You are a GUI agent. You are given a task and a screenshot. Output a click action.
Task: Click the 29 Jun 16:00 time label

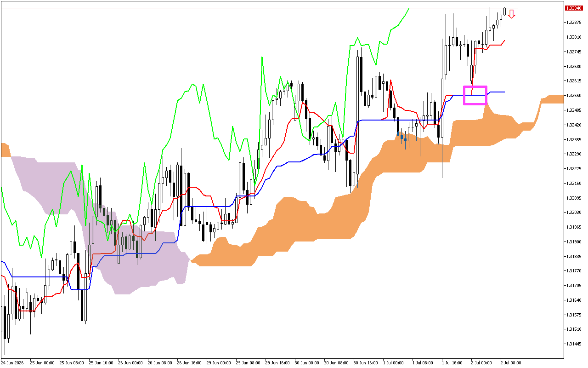277,362
